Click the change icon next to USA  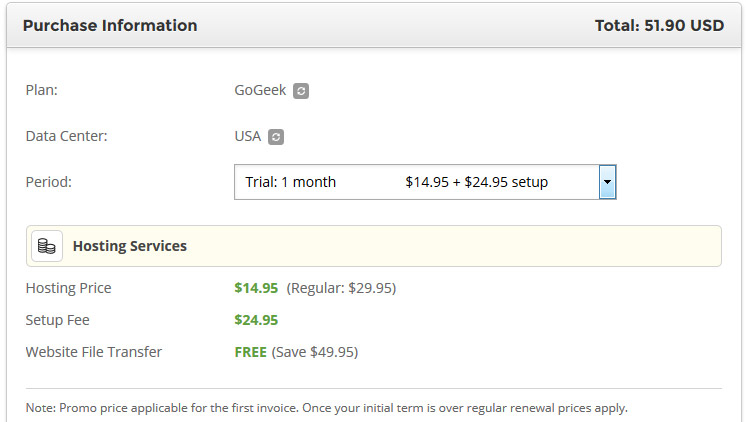click(x=277, y=137)
